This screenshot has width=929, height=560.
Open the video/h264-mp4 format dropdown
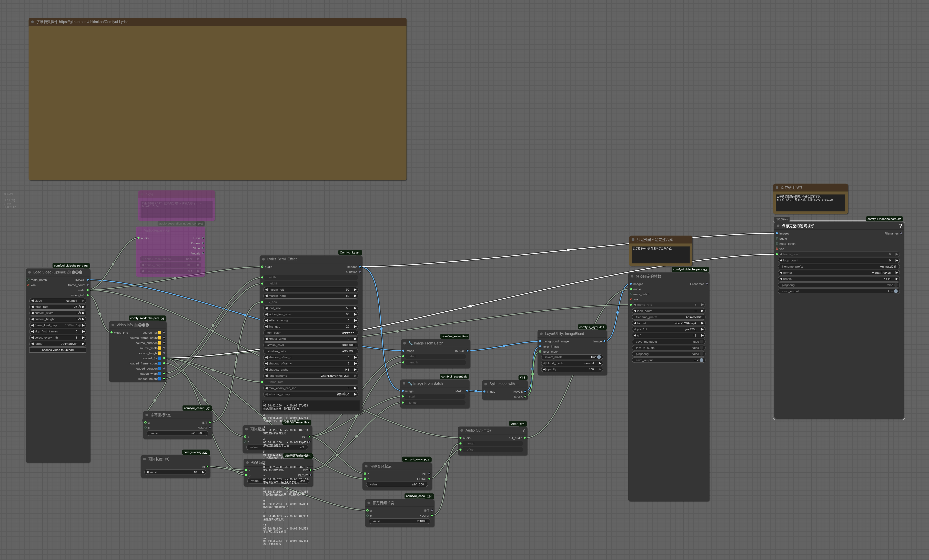(669, 323)
